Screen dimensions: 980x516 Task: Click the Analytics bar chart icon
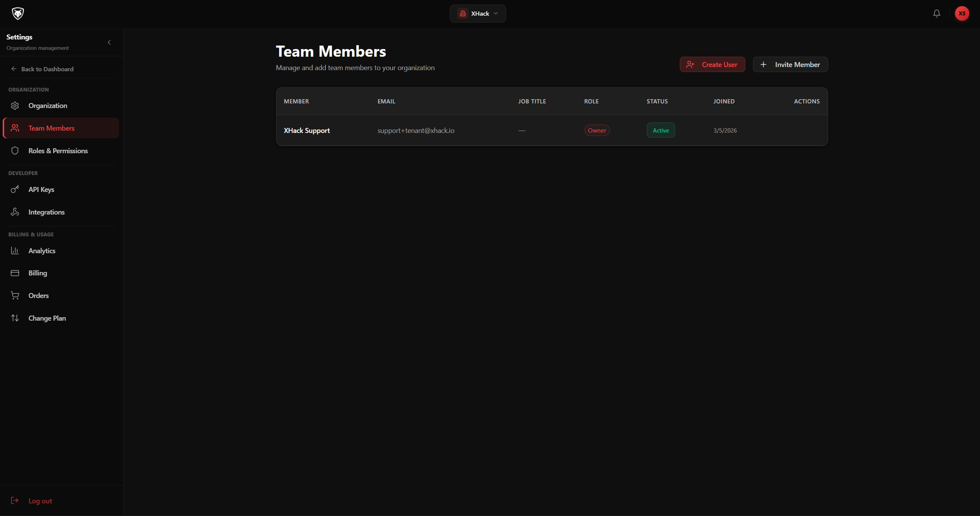click(15, 251)
